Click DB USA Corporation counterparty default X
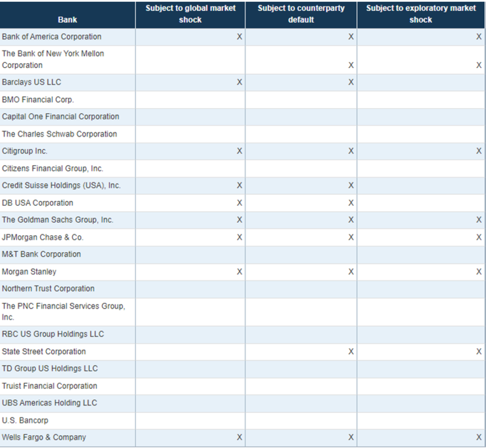Viewport: 486px width, 448px height. click(351, 203)
